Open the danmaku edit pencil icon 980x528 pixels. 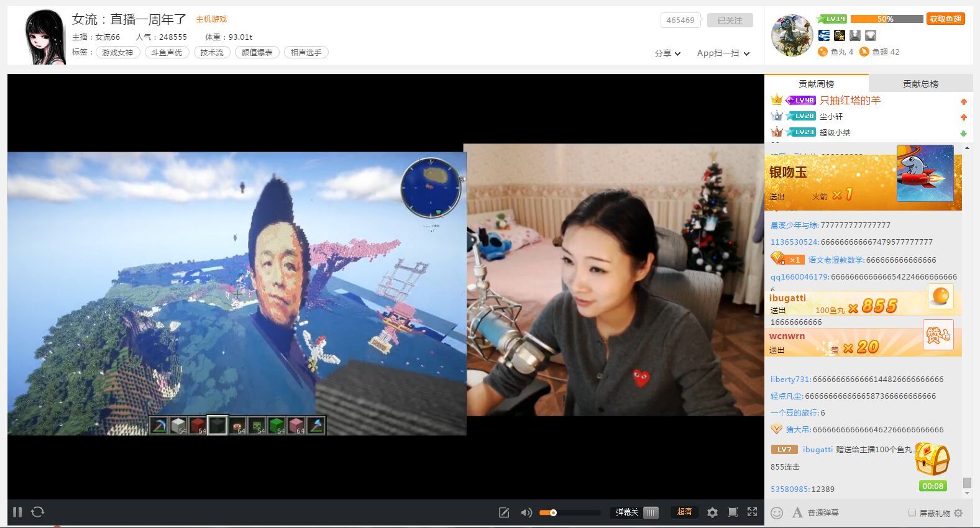click(x=504, y=512)
